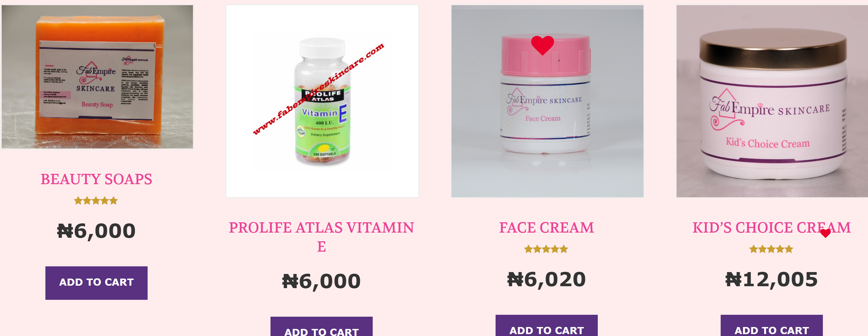
Task: Add Beauty Soaps to cart
Action: pos(97,283)
